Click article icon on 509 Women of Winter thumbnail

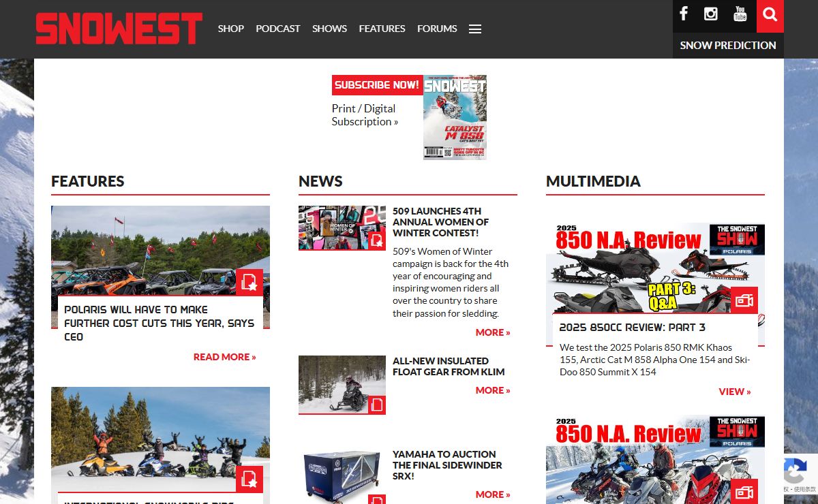point(377,240)
